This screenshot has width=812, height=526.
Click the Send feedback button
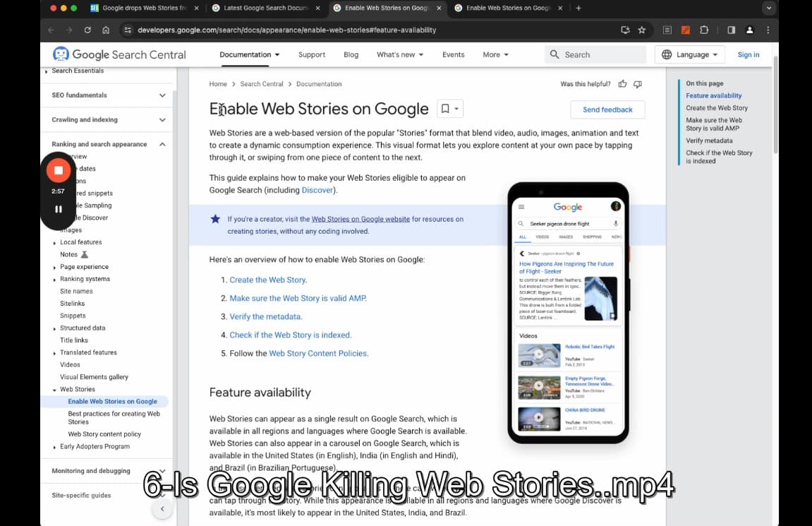point(607,109)
